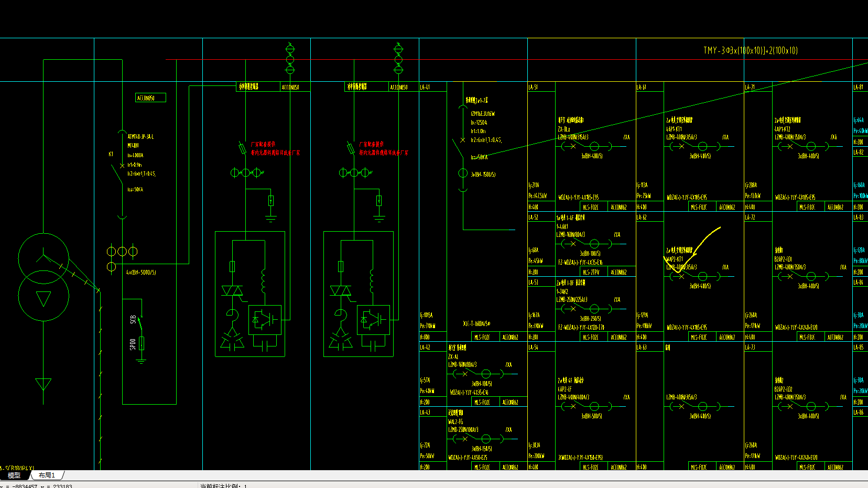Pick the SPD0 vertical label
The image size is (868, 488).
[133, 344]
